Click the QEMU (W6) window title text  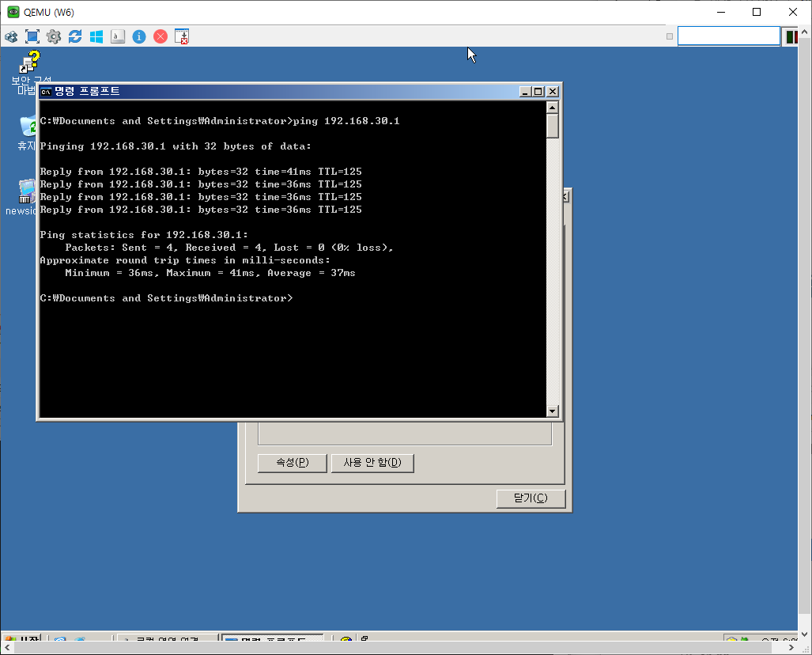(x=49, y=13)
